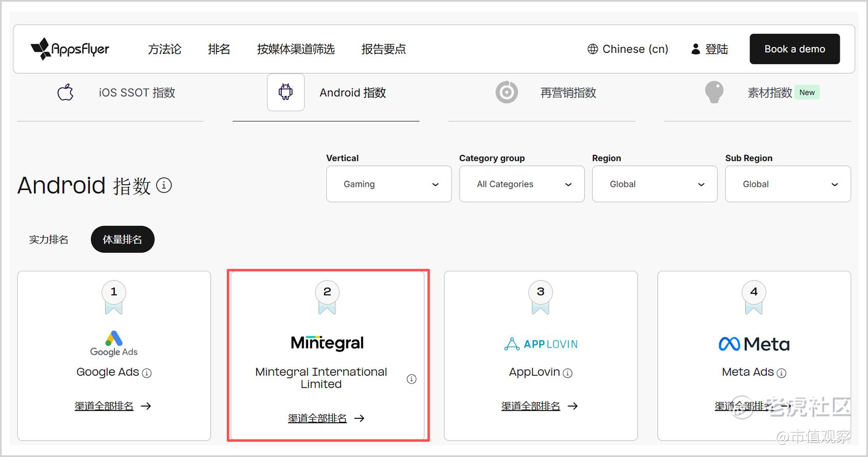Click the AppLovin logo
This screenshot has width=868, height=457.
point(541,344)
